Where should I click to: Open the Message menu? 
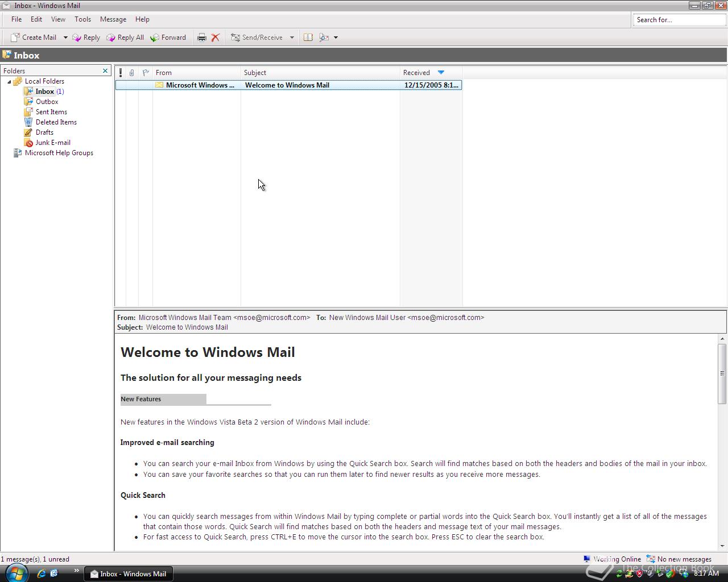click(113, 19)
